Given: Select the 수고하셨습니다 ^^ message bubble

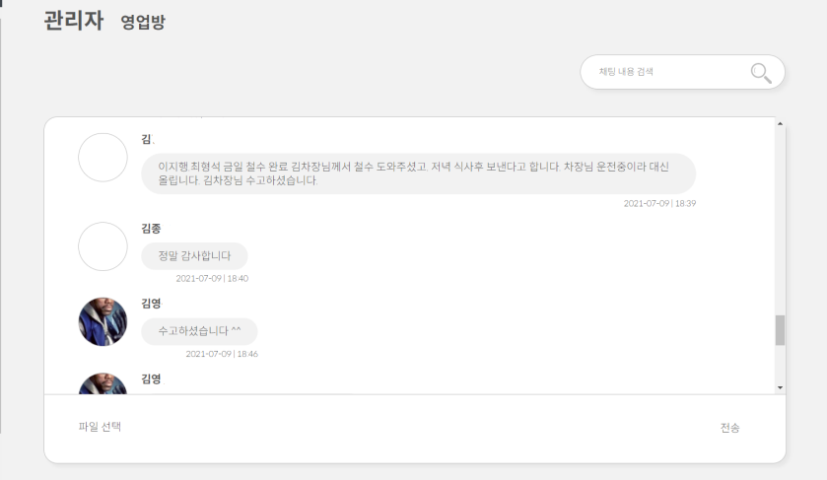Looking at the screenshot, I should point(199,331).
